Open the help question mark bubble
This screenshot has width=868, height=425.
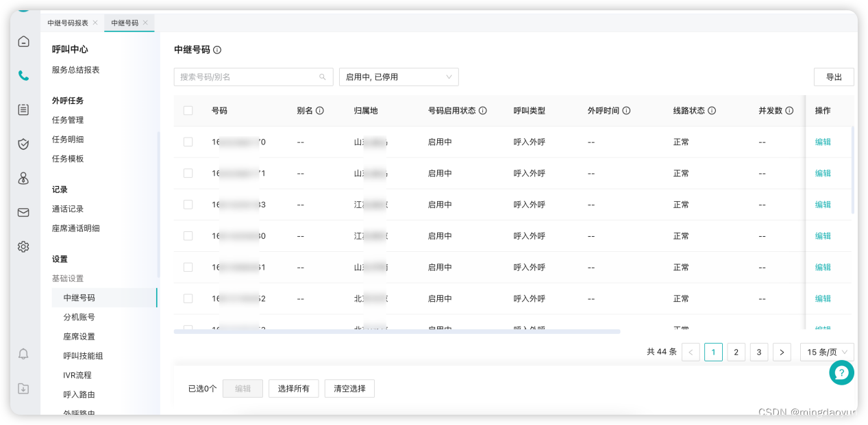click(x=841, y=372)
